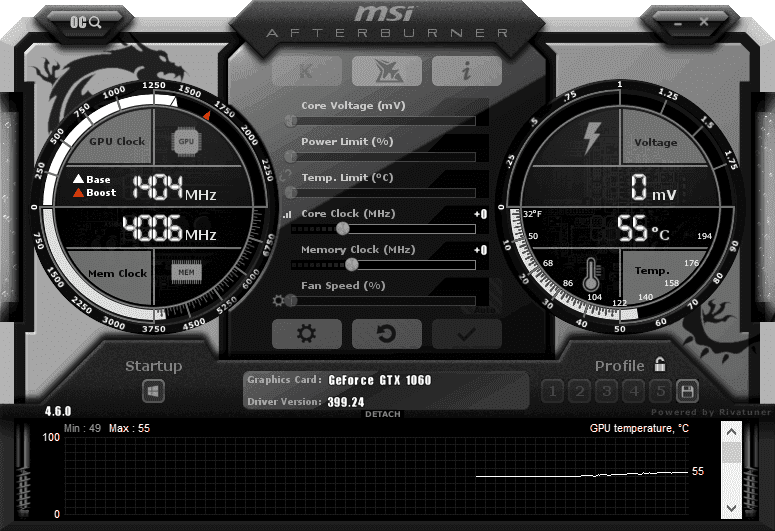Image resolution: width=775 pixels, height=531 pixels.
Task: Open settings with the gear button
Action: (306, 334)
